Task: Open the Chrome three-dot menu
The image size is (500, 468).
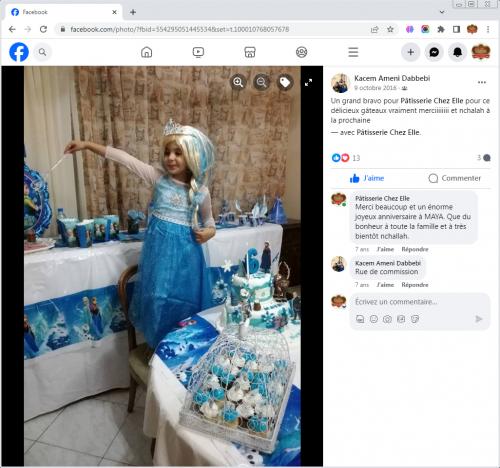Action: [x=488, y=29]
